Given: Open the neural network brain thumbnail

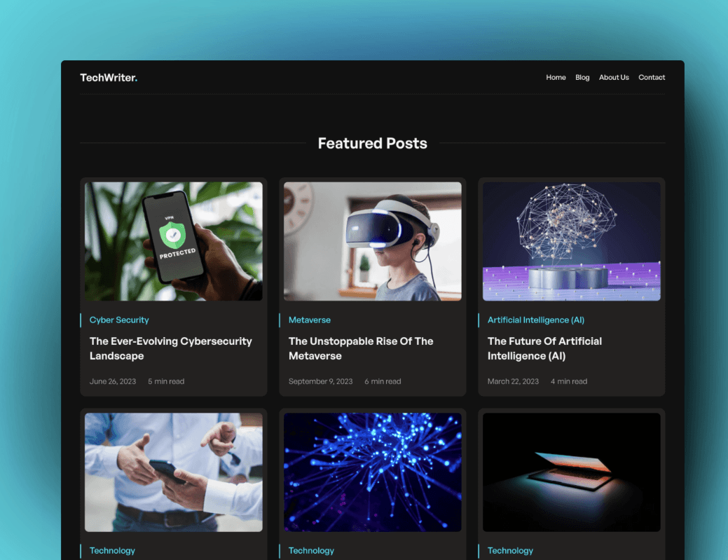Looking at the screenshot, I should (572, 242).
